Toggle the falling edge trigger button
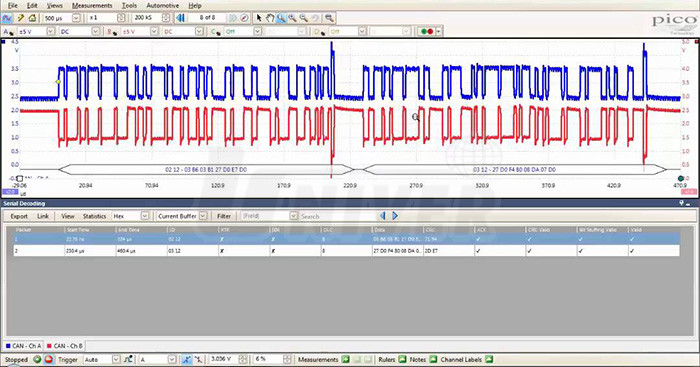 point(198,359)
